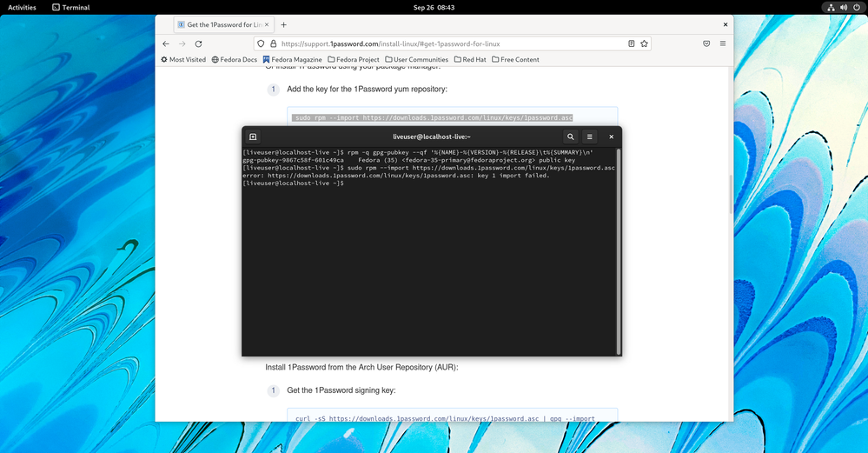Click the Save to Pocket icon
This screenshot has width=868, height=453.
pyautogui.click(x=706, y=43)
